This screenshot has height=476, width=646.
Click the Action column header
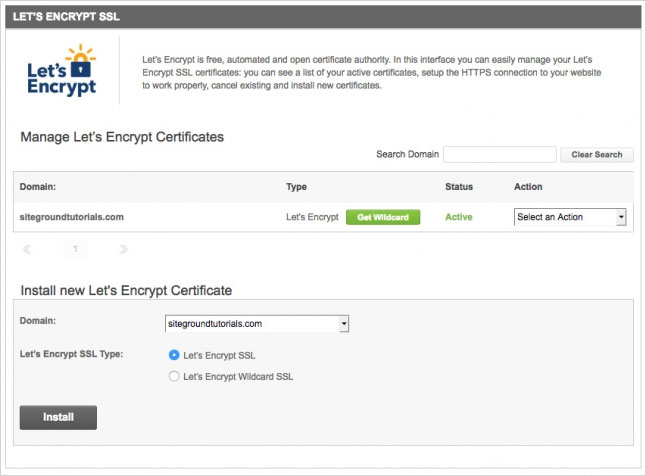click(x=528, y=187)
